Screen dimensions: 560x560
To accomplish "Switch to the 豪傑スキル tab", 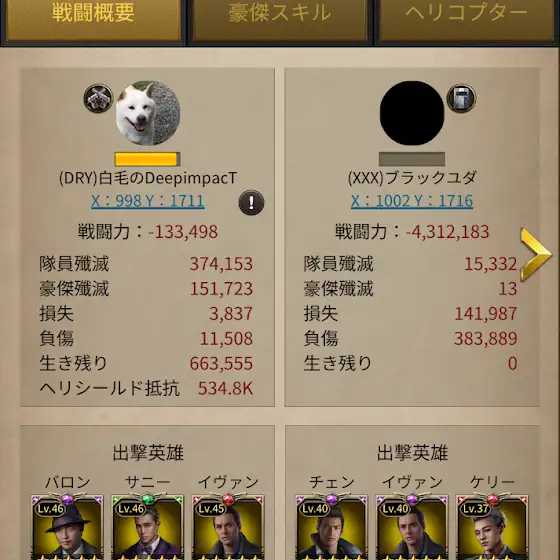I will [280, 20].
